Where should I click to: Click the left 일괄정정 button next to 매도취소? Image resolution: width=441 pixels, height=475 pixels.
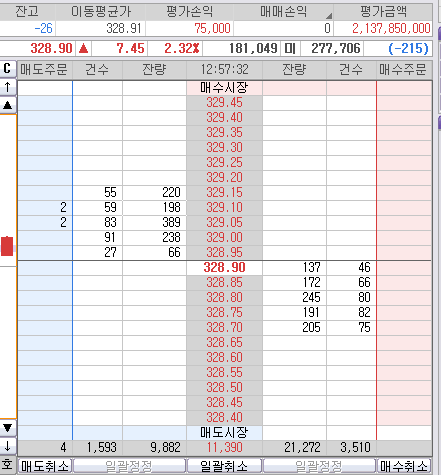[129, 466]
